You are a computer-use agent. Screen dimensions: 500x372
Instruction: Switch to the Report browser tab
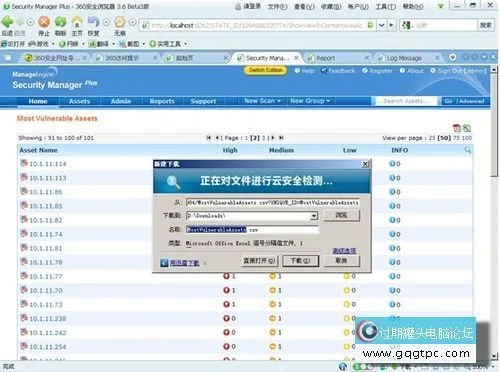[x=338, y=58]
